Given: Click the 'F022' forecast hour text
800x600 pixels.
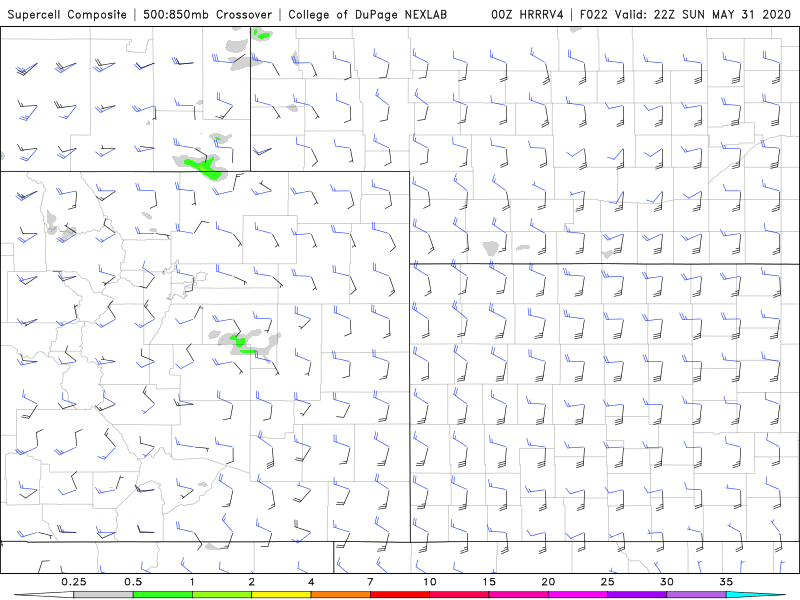Looking at the screenshot, I should (593, 14).
